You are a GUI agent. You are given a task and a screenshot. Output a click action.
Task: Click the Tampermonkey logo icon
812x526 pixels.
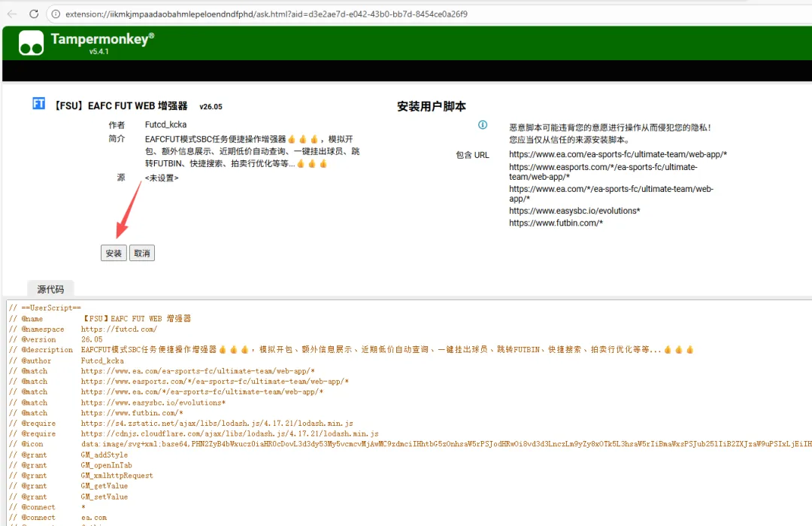click(31, 42)
